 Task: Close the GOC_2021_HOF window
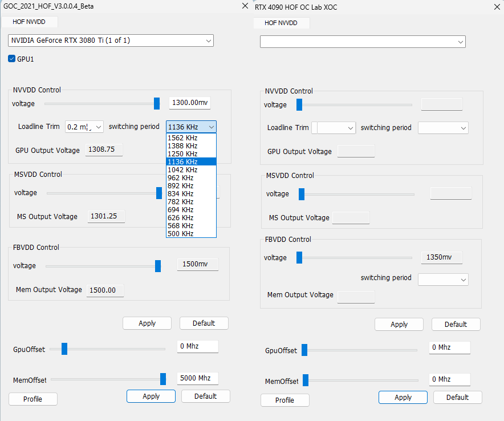pos(245,6)
